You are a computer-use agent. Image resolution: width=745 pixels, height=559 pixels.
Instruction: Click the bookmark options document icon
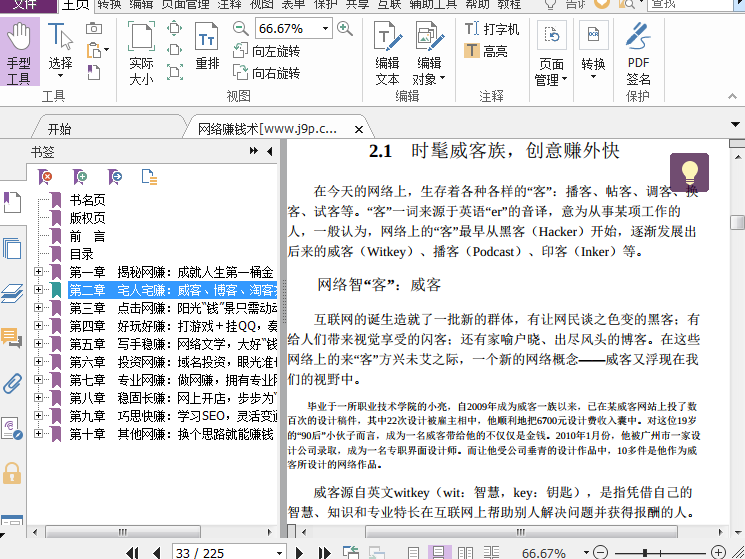(149, 177)
